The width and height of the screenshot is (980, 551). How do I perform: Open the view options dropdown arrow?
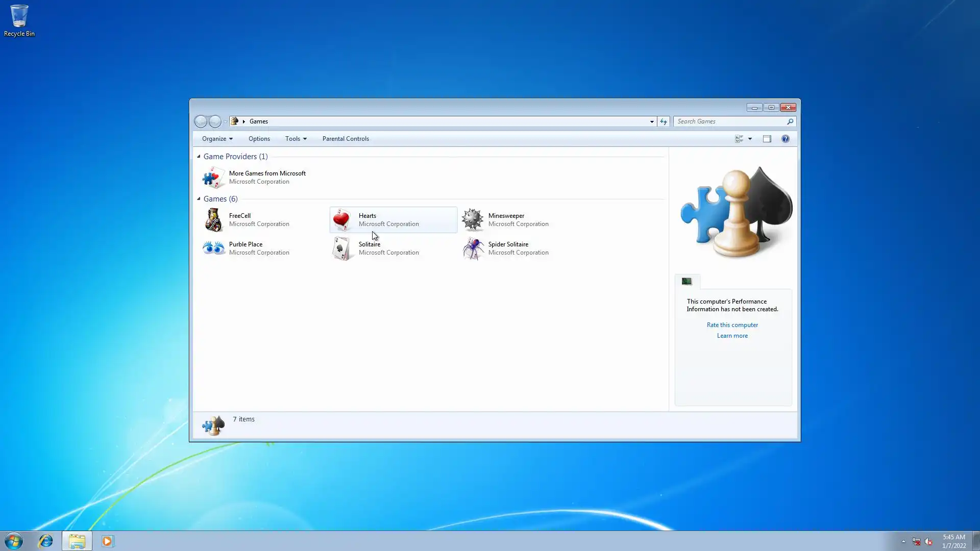(750, 139)
